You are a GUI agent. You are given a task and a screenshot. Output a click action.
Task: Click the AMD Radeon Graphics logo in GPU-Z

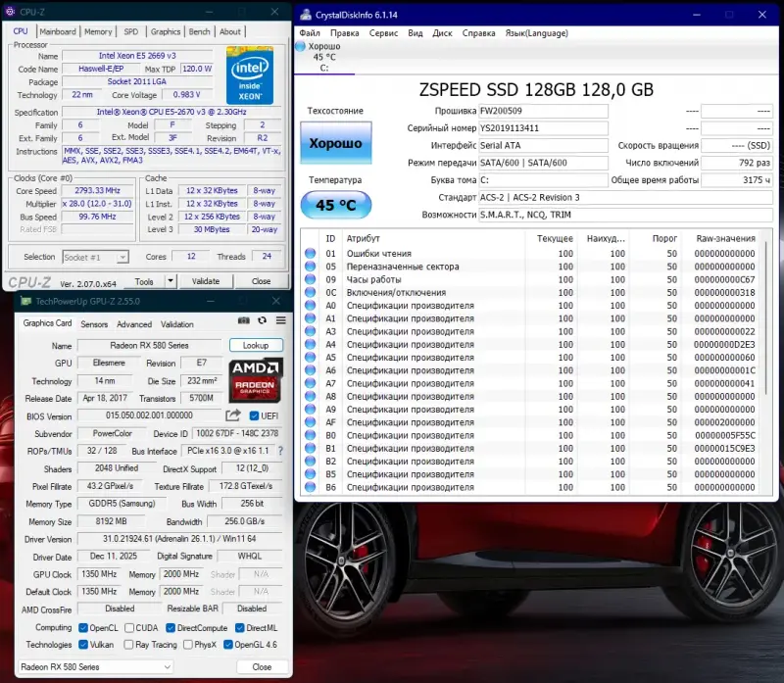254,380
